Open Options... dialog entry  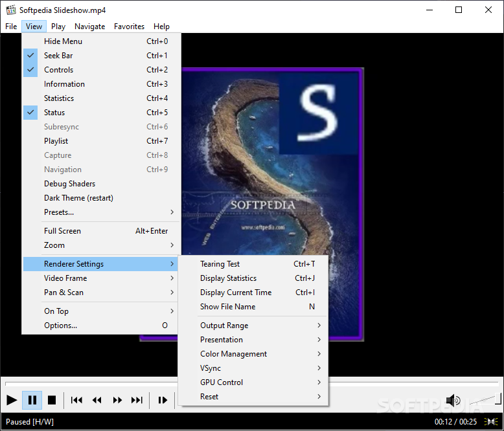pyautogui.click(x=100, y=326)
